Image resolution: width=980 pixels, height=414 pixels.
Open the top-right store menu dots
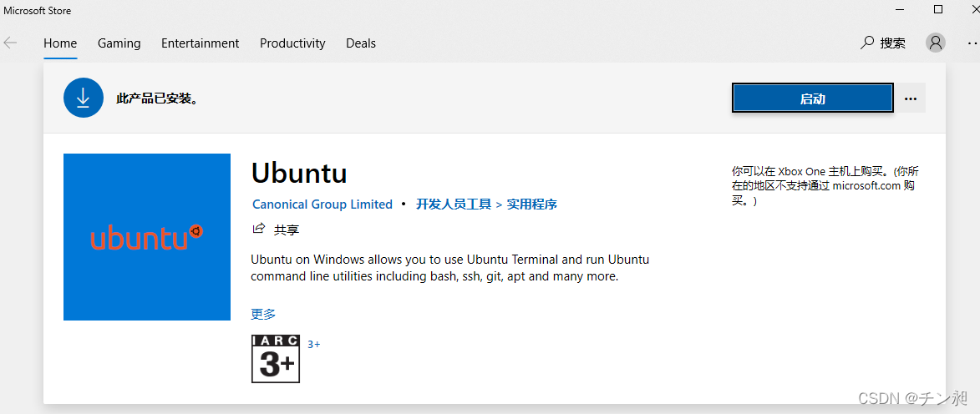click(972, 43)
